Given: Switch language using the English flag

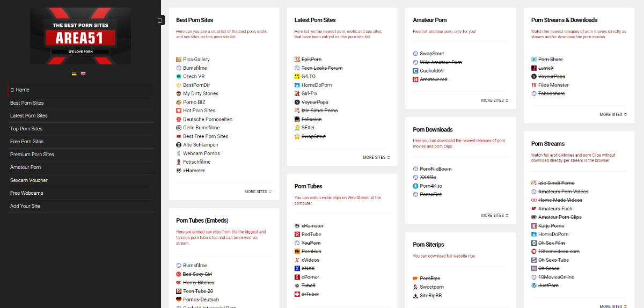Looking at the screenshot, I should 83,74.
